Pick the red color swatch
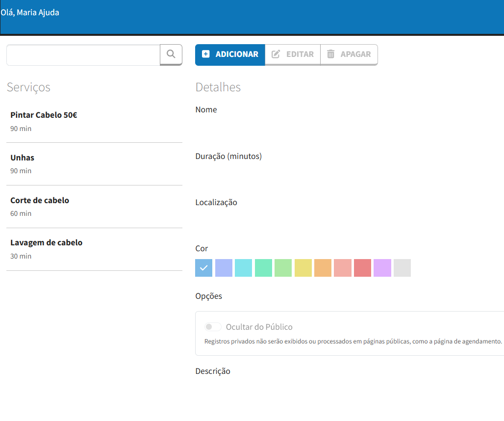Viewport: 504px width, 421px height. coord(362,268)
